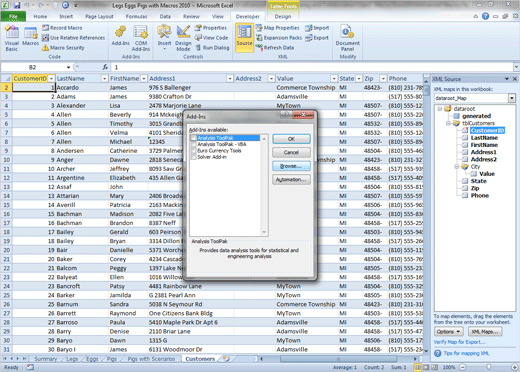The height and width of the screenshot is (372, 520).
Task: Collapse the dataroot tree node
Action: 439,109
